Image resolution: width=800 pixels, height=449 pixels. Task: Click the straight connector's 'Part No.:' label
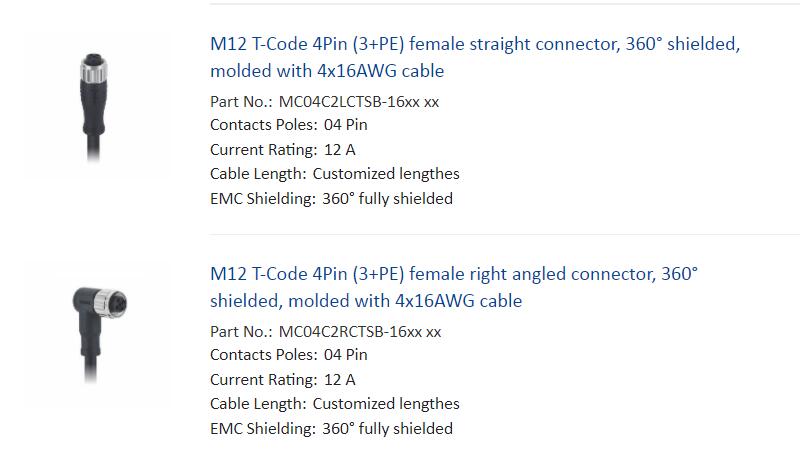coord(241,102)
